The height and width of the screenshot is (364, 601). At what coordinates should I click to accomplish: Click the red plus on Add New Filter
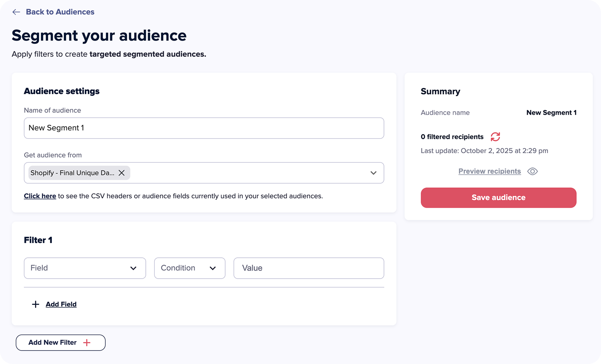click(x=87, y=343)
